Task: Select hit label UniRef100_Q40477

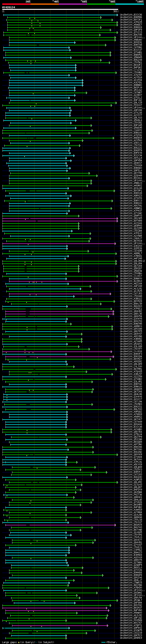Action: click(x=131, y=540)
